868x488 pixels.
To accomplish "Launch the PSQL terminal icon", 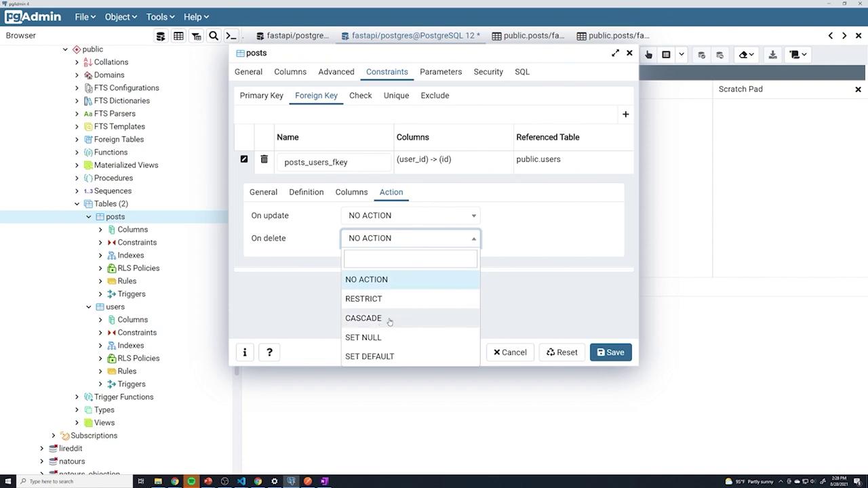I will (231, 36).
